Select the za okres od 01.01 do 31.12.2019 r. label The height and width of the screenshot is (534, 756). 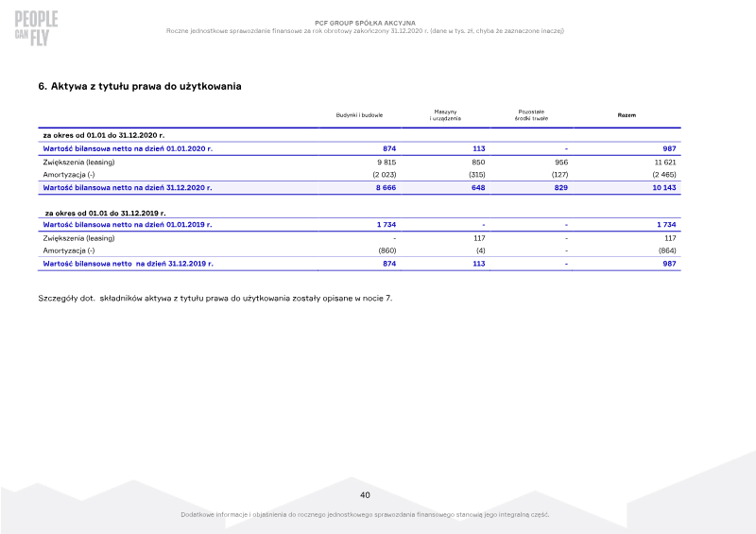click(105, 214)
